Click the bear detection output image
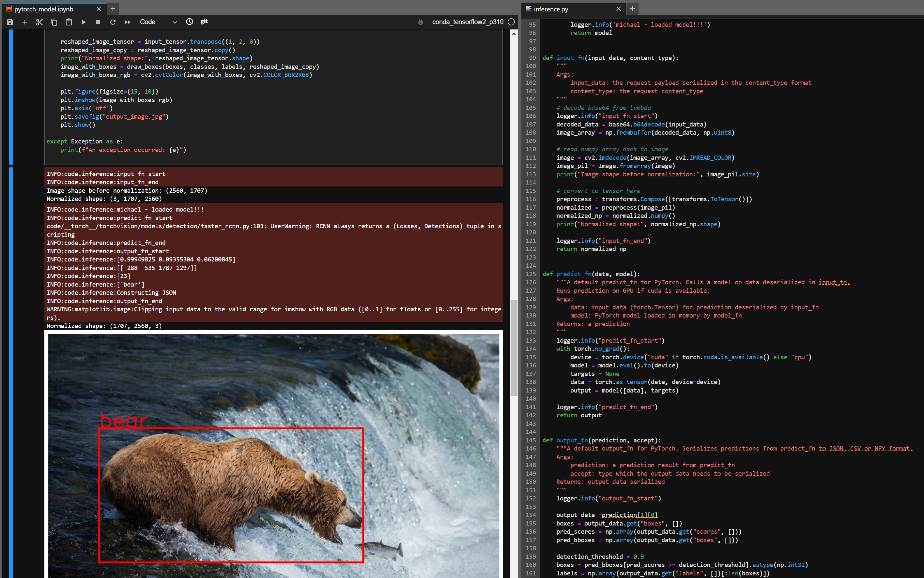The width and height of the screenshot is (924, 578). pos(273,456)
